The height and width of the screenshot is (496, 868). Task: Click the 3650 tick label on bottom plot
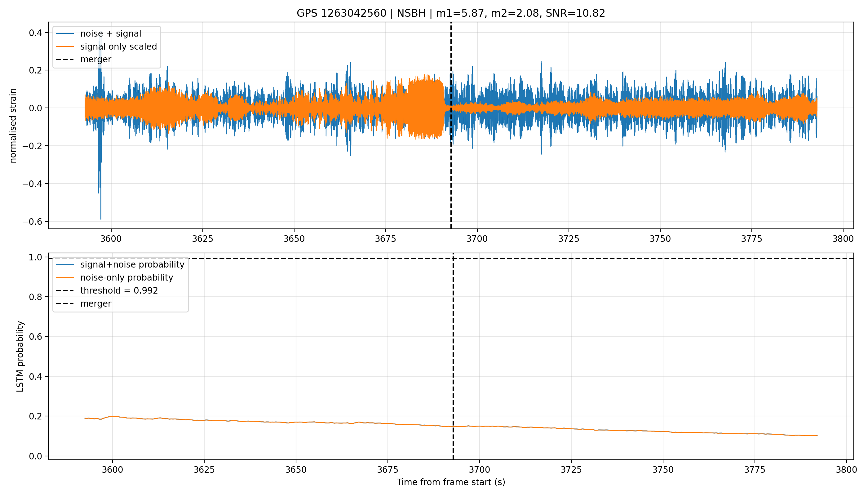pyautogui.click(x=296, y=470)
